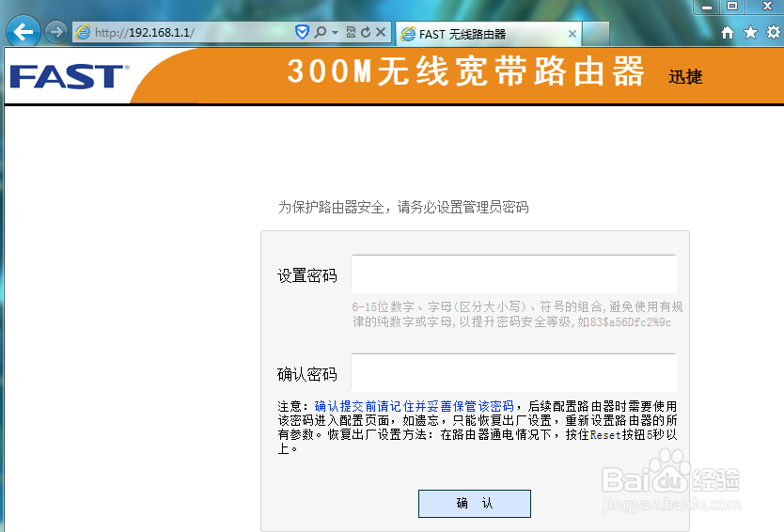The height and width of the screenshot is (532, 784).
Task: Click the blue security shield icon
Action: [x=302, y=32]
